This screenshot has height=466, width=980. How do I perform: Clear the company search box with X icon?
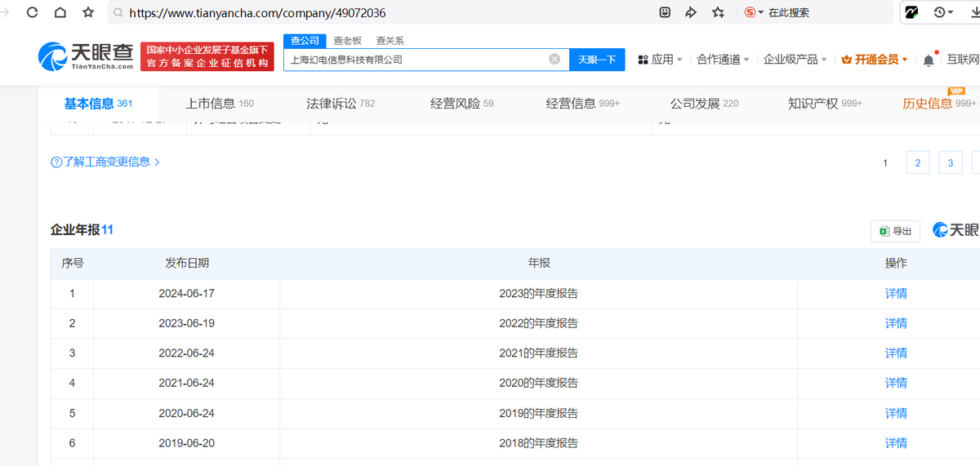555,59
